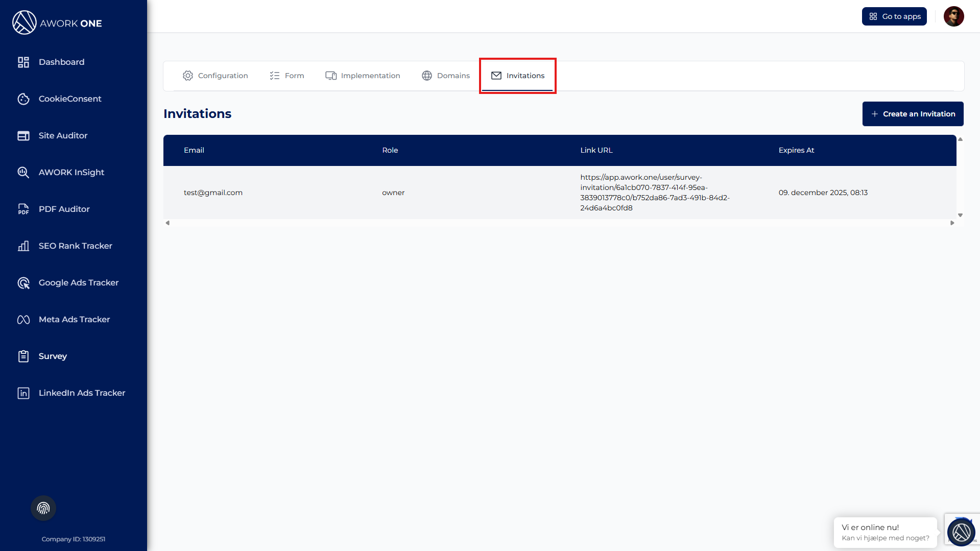Open CookieConsent via its cookie icon
Viewport: 980px width, 551px height.
point(23,99)
